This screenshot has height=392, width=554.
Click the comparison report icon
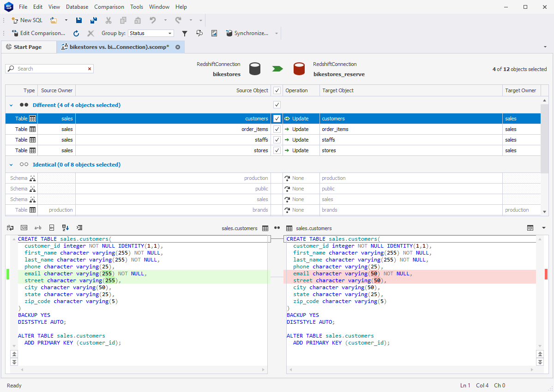(214, 33)
